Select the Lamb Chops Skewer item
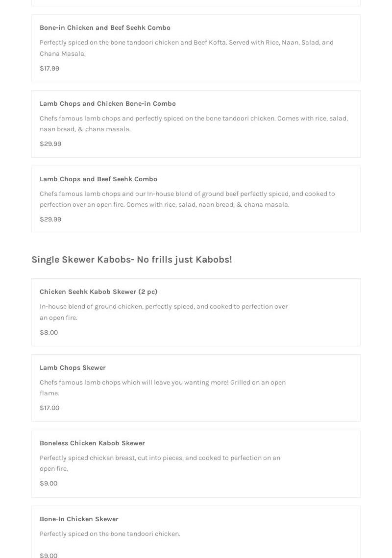This screenshot has height=558, width=392. coord(196,388)
